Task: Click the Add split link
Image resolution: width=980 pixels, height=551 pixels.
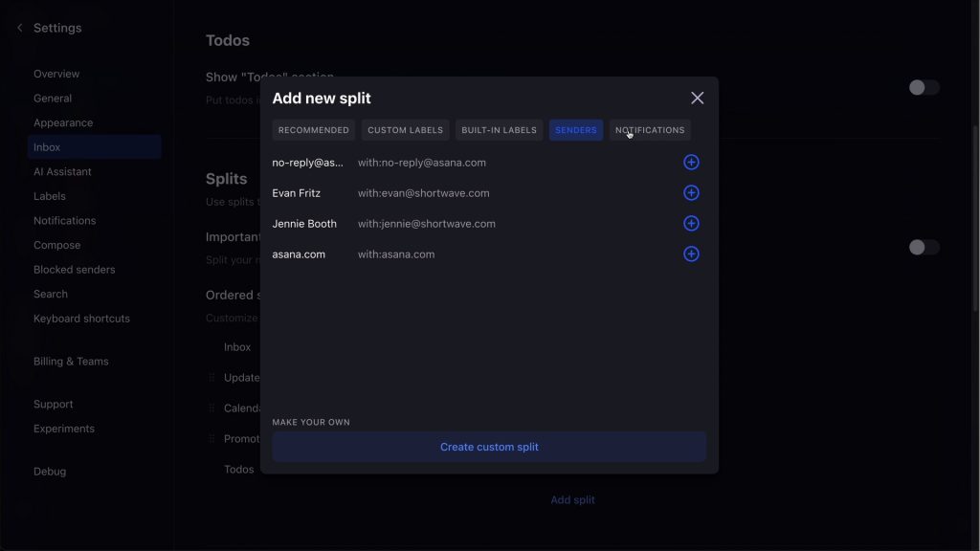Action: (572, 499)
